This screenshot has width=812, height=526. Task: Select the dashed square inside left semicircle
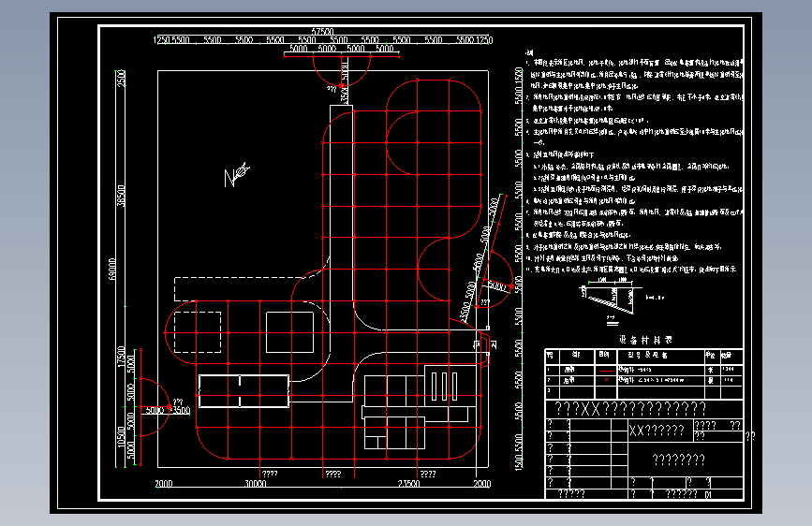point(198,332)
